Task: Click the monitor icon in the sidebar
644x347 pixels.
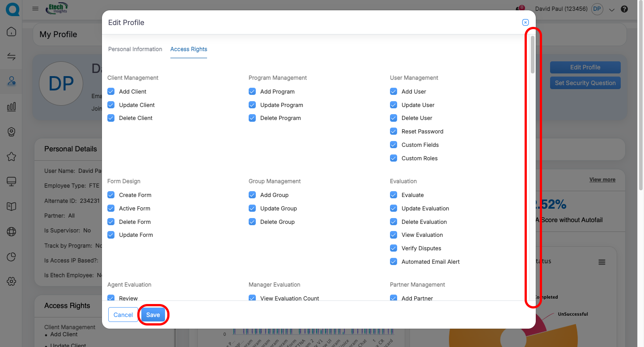Action: tap(12, 181)
